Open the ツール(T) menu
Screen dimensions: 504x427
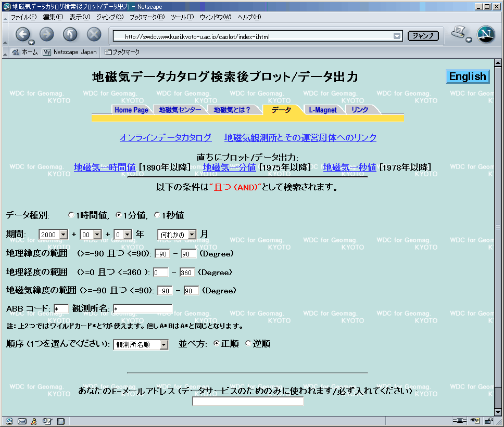click(x=182, y=17)
